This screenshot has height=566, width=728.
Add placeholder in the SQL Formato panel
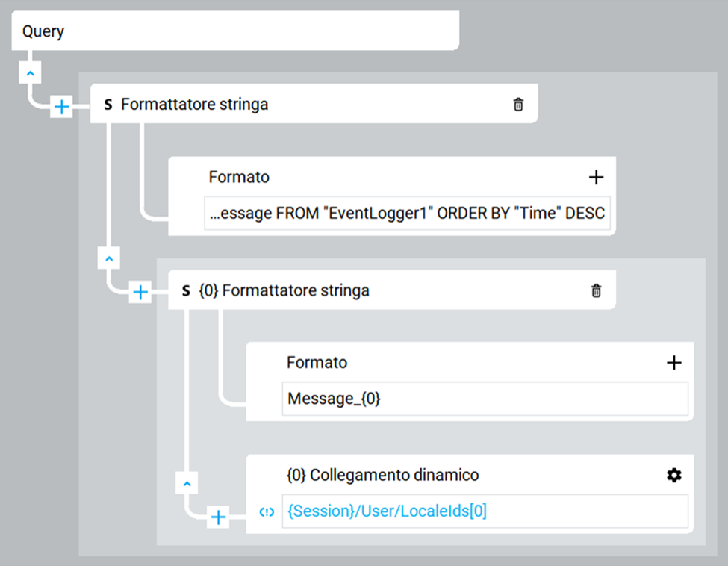(x=596, y=177)
